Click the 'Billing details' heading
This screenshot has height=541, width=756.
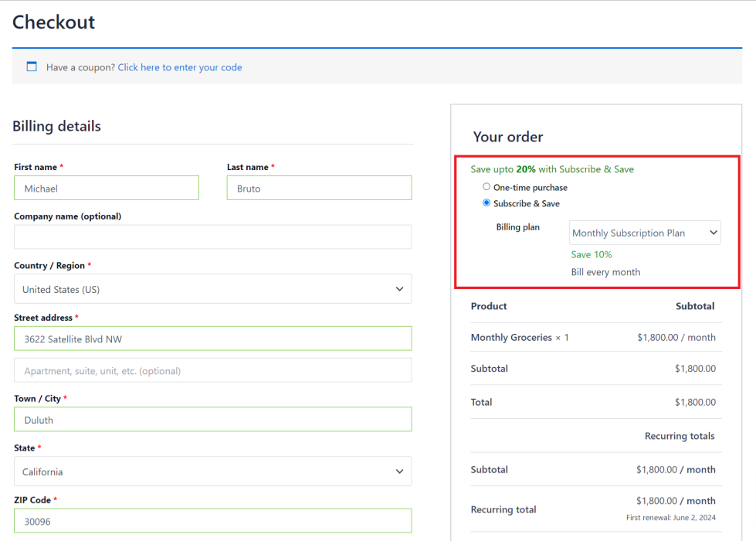[x=56, y=126]
